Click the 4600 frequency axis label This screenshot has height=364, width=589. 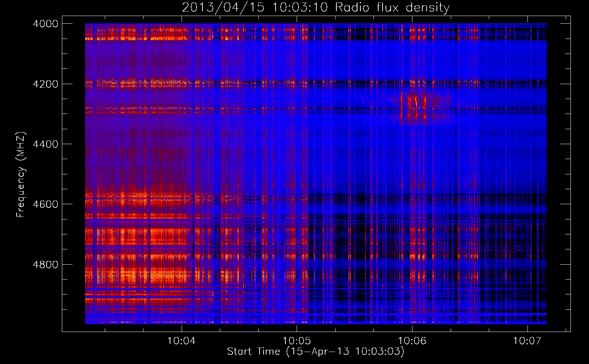tap(46, 204)
